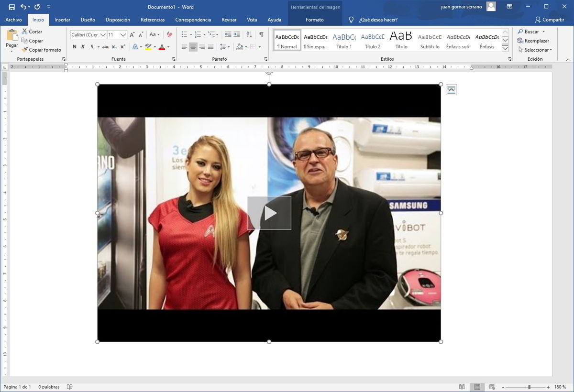Open the Formato ribbon tab
574x392 pixels.
pos(315,20)
